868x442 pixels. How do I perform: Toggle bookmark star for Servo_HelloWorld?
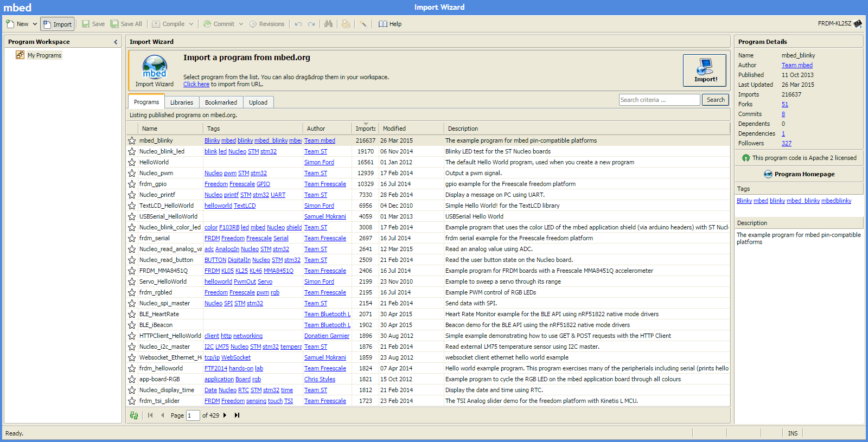132,281
